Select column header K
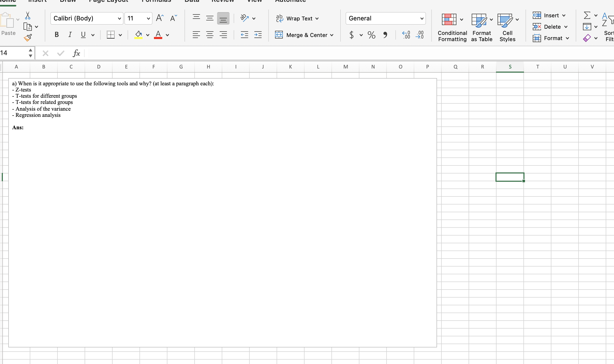614x364 pixels. [x=290, y=67]
